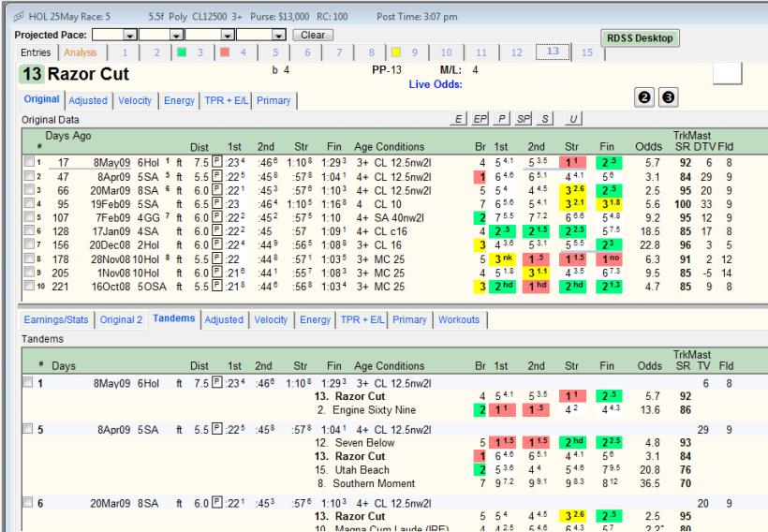
Task: Click yellow Br cell in 16Oct08 row
Action: (480, 286)
